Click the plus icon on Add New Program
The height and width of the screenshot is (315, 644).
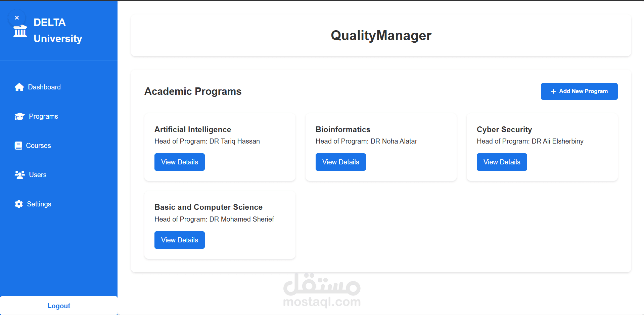[553, 91]
